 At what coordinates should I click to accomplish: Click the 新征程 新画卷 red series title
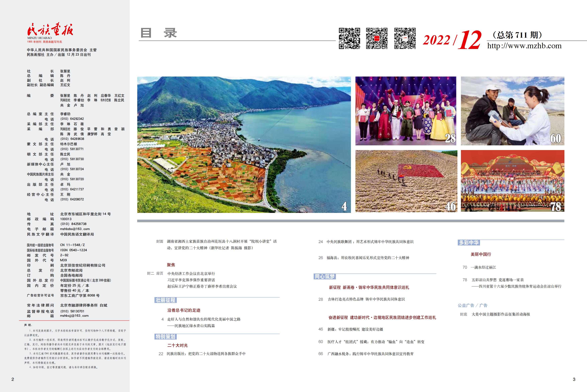369,288
